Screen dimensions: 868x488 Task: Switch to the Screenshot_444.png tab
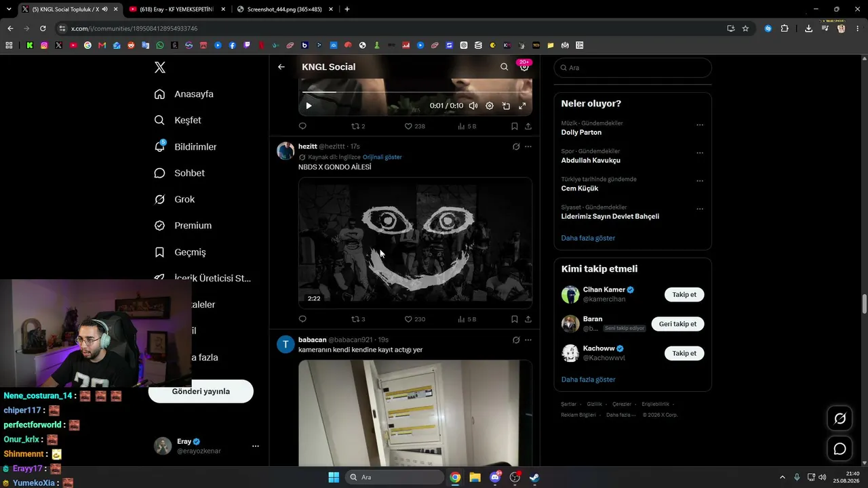pos(285,9)
